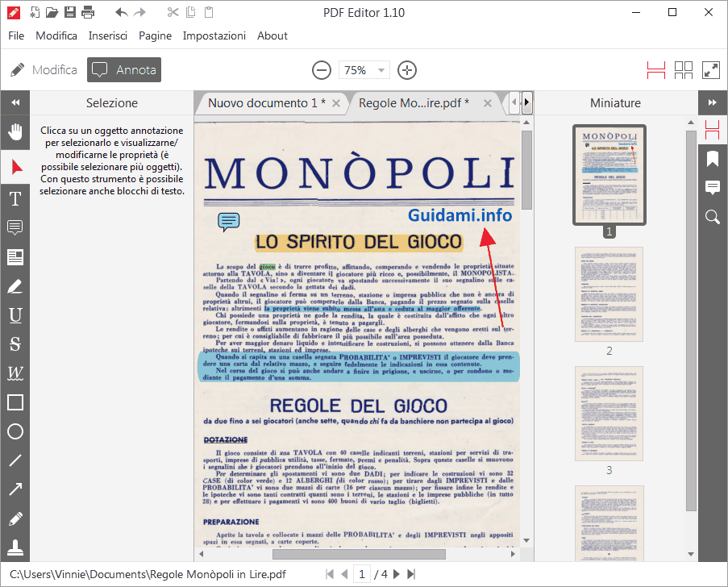This screenshot has width=728, height=587.
Task: Open the comments panel in right sidebar
Action: point(713,188)
